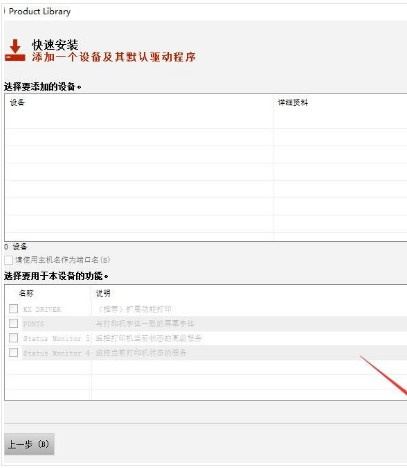Tick the KX DRIVER checkbox
This screenshot has height=468, width=407.
[x=13, y=309]
